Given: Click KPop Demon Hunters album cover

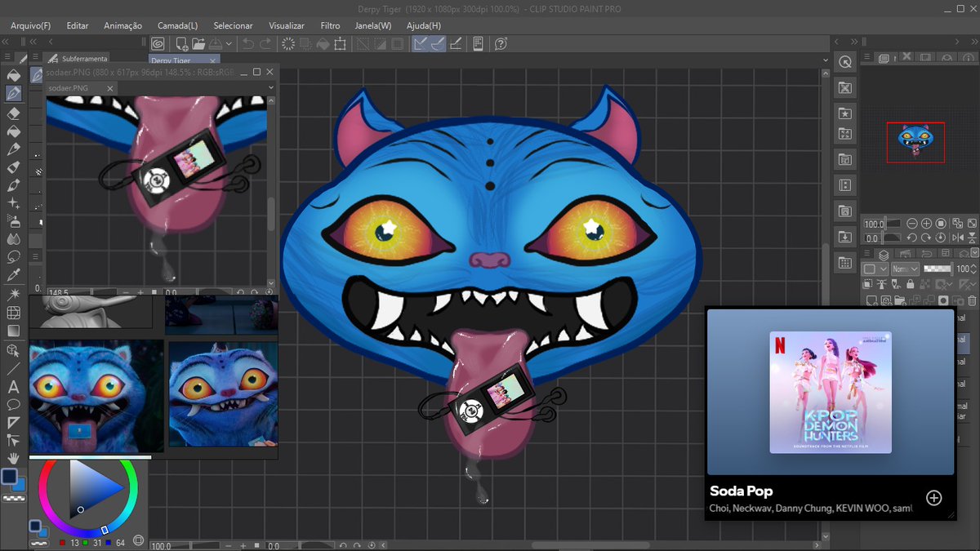Looking at the screenshot, I should pos(831,393).
